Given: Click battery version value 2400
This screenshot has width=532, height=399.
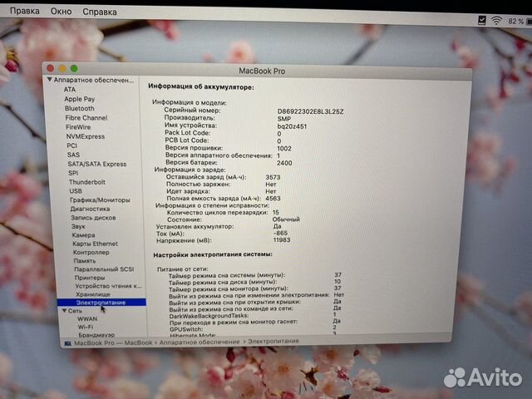Looking at the screenshot, I should point(284,163).
